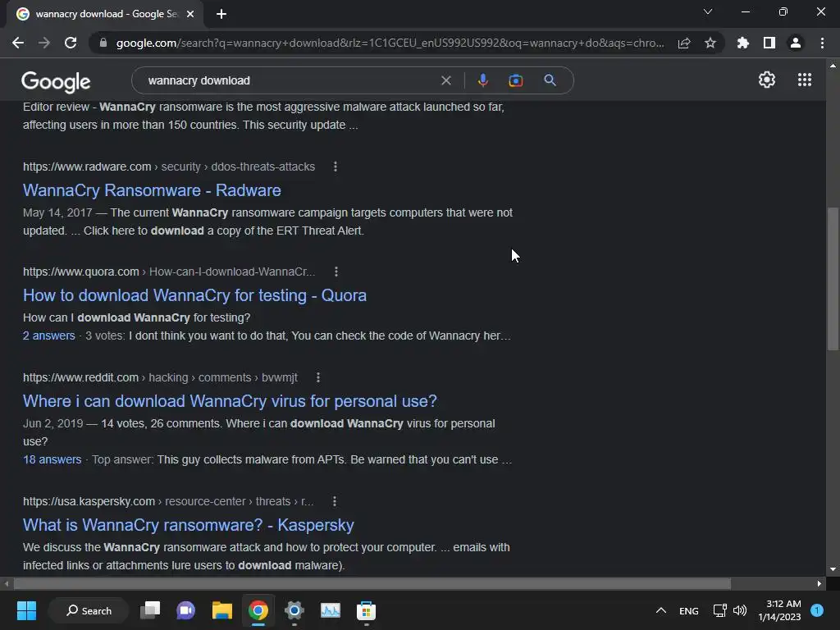Screen dimensions: 840x630
Task: Open more options for Kaspersky result
Action: pos(335,501)
